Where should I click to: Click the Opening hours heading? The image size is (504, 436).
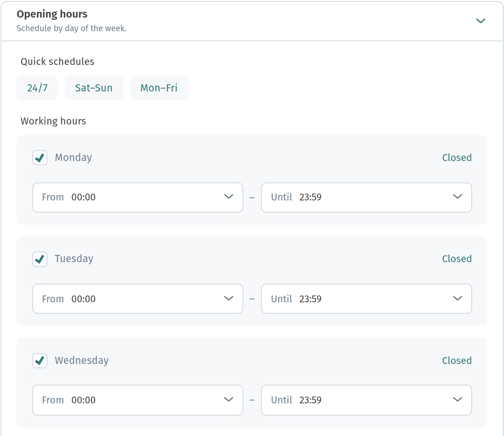point(52,14)
